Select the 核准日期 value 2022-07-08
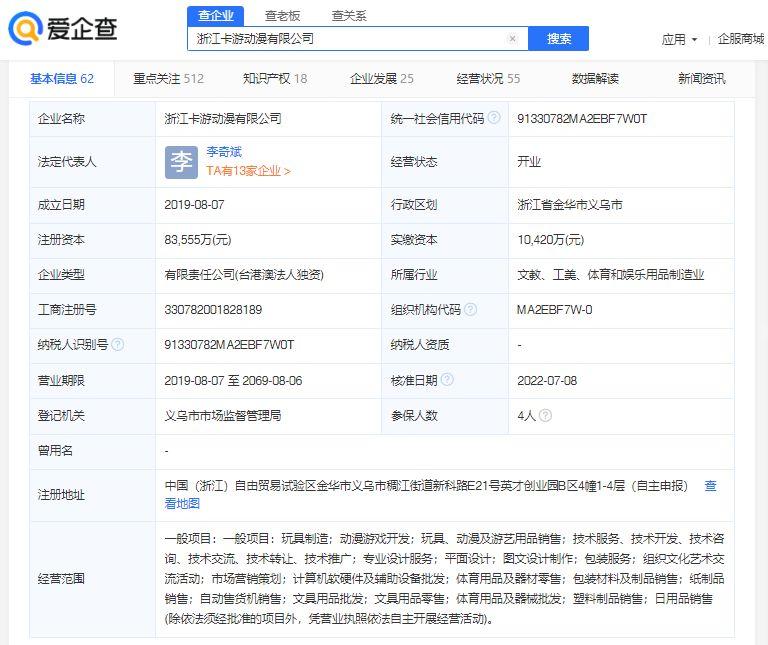768x645 pixels. pos(547,381)
